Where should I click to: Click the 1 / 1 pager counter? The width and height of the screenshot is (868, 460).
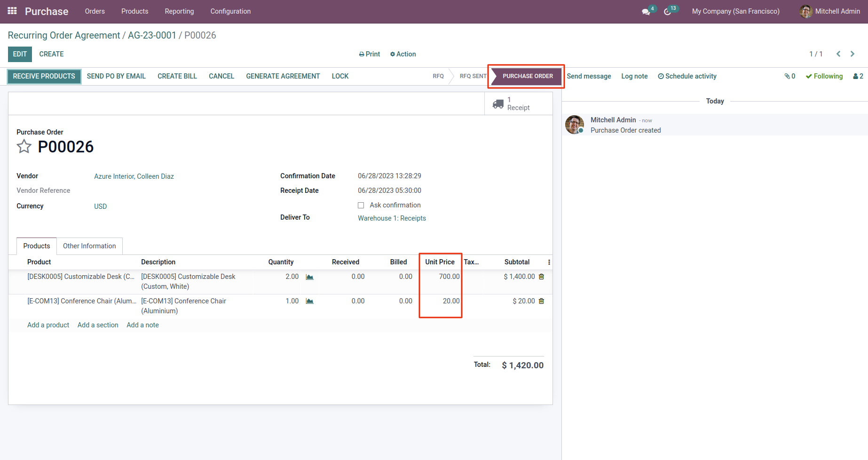pyautogui.click(x=816, y=54)
